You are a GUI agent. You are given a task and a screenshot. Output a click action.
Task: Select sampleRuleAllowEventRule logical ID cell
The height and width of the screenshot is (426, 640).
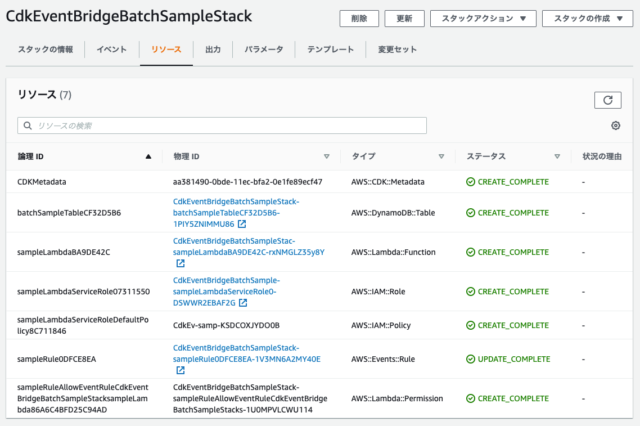click(83, 399)
